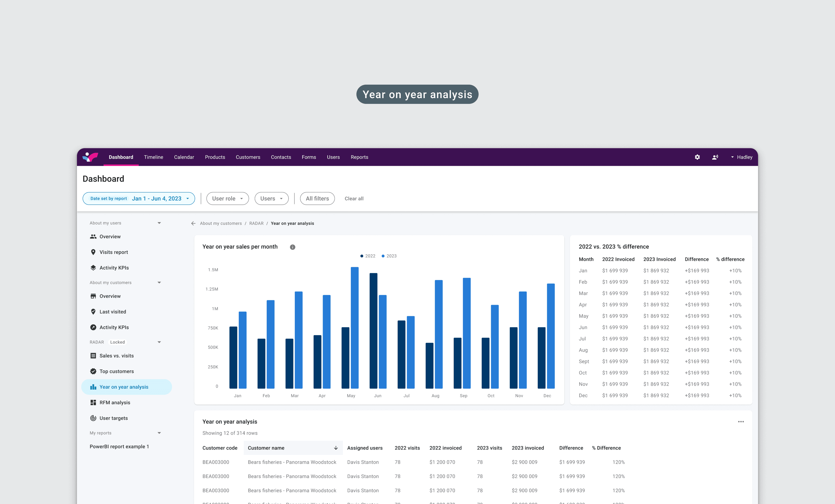Image resolution: width=835 pixels, height=504 pixels.
Task: Click the 'Date set by report' label
Action: pos(108,199)
